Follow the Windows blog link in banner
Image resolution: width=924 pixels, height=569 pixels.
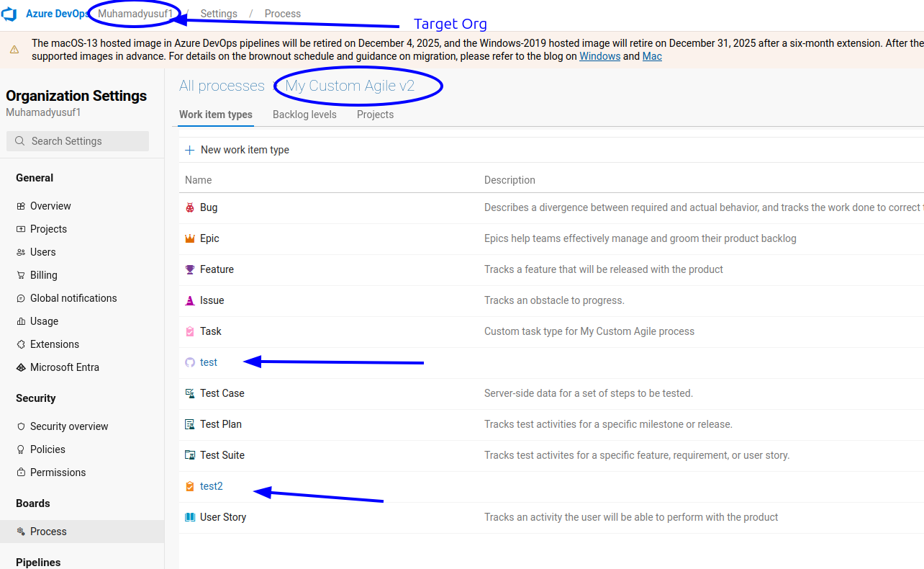[599, 56]
